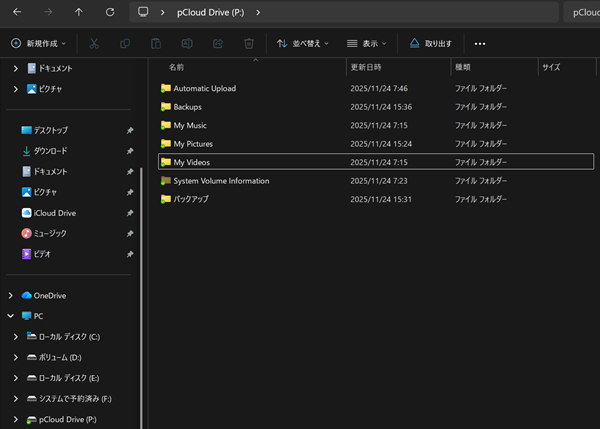Click the Delete trash can icon

(x=249, y=44)
